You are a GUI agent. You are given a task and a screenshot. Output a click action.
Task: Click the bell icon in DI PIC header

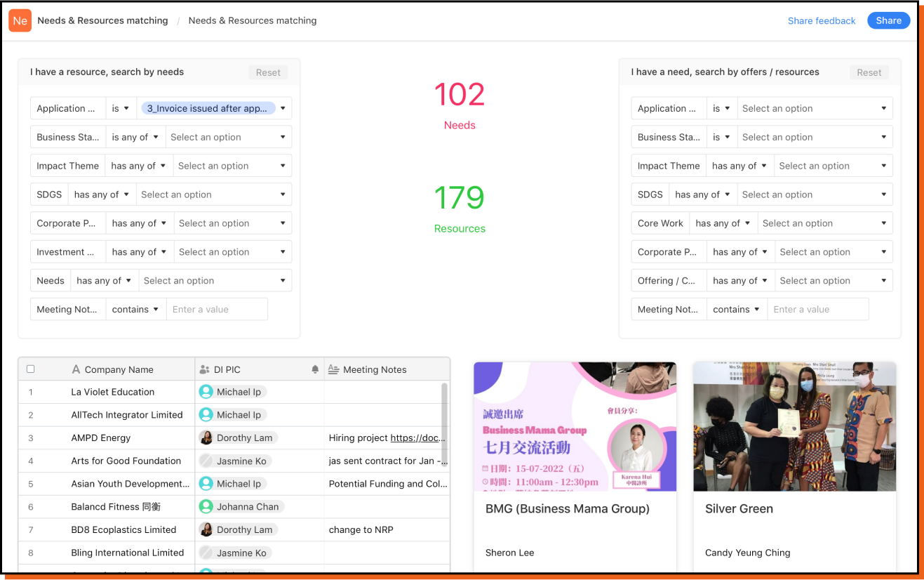[315, 369]
